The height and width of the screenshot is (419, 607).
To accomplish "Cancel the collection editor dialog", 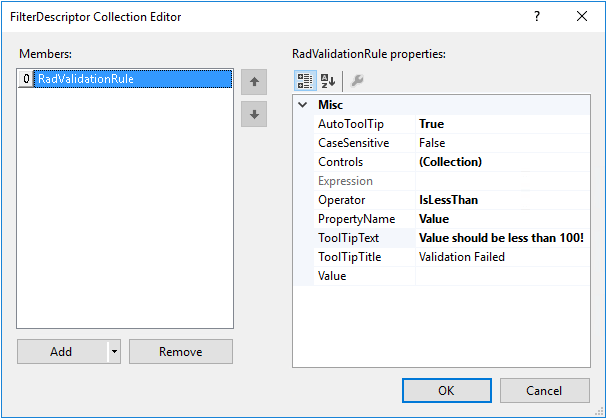I will coord(545,390).
